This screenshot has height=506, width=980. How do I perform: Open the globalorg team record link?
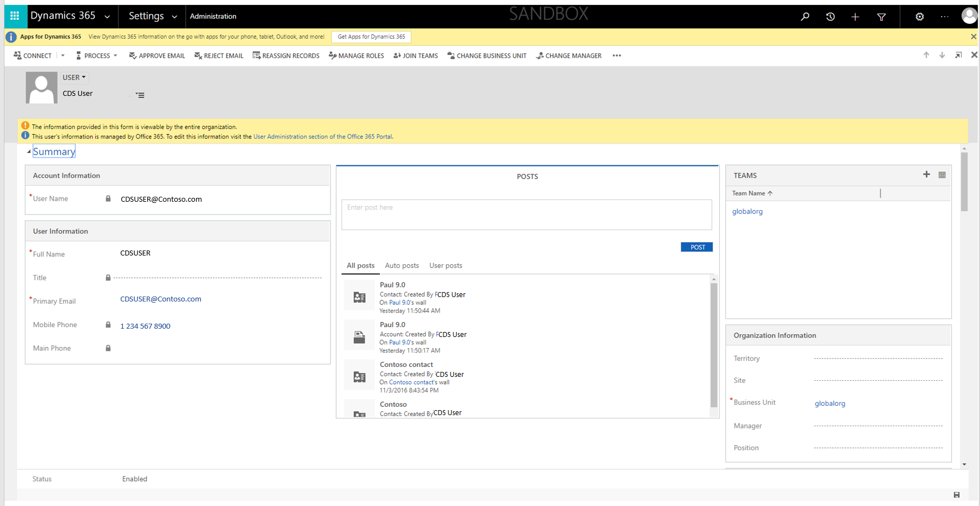click(x=747, y=211)
